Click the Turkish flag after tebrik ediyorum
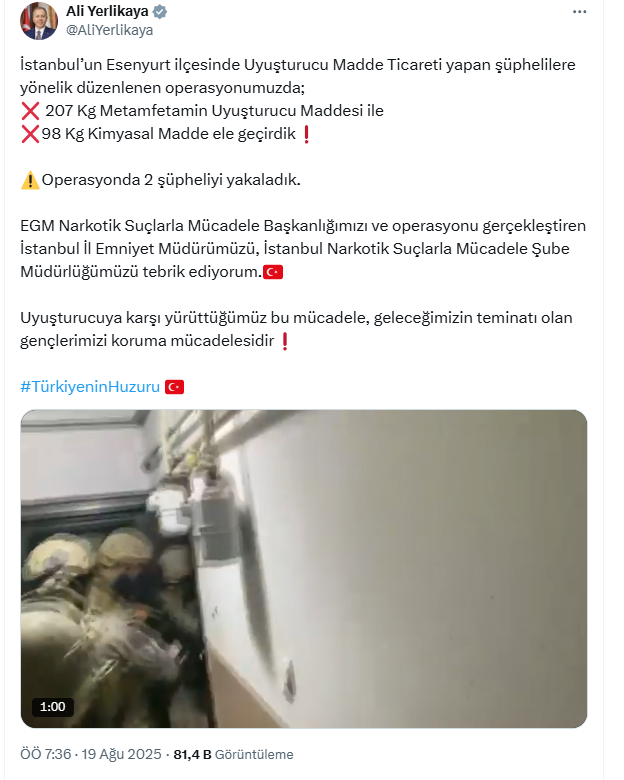The height and width of the screenshot is (780, 624). pyautogui.click(x=273, y=272)
